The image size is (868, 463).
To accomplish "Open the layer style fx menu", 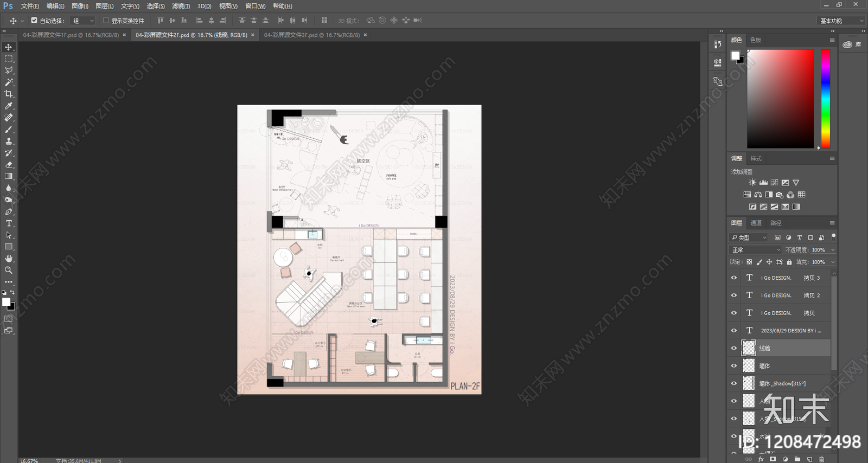I will click(x=761, y=459).
